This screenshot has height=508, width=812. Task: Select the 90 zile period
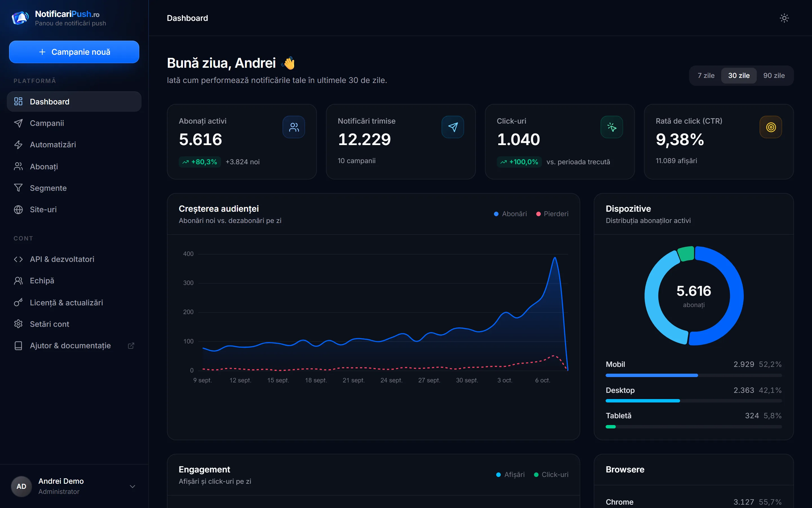774,75
